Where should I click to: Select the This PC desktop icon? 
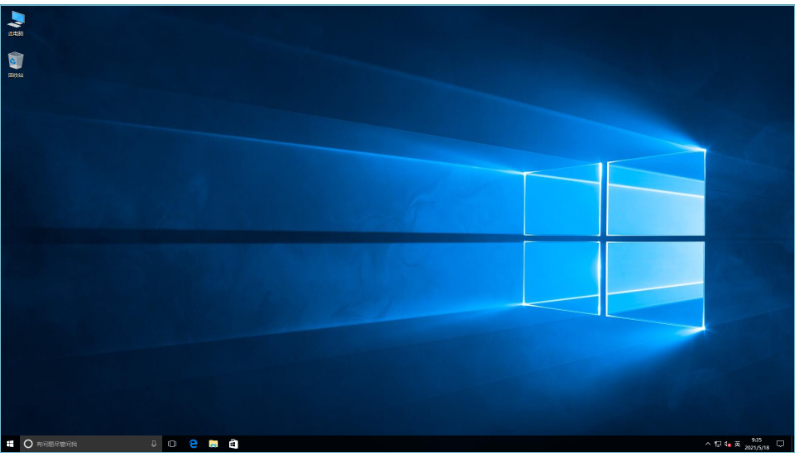[16, 21]
